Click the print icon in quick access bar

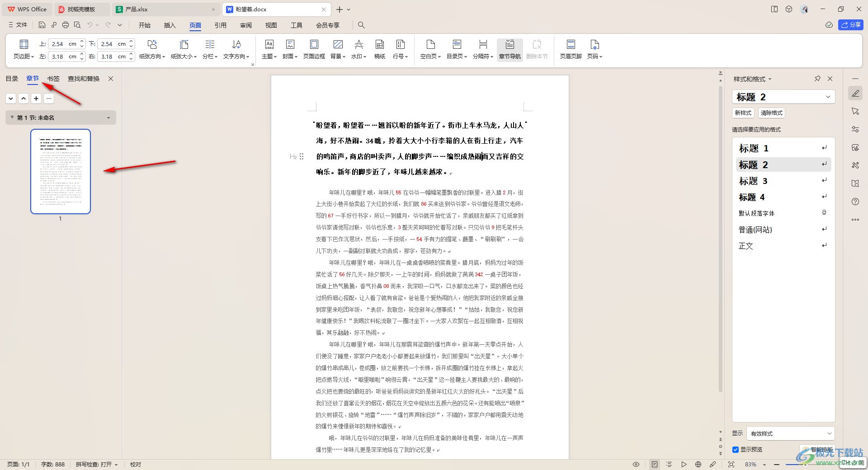pyautogui.click(x=66, y=25)
